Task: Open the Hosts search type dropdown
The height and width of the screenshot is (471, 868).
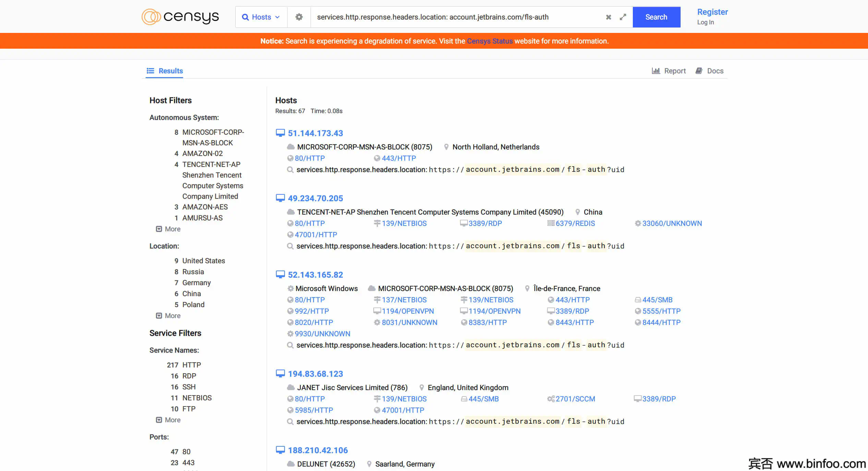Action: [261, 17]
